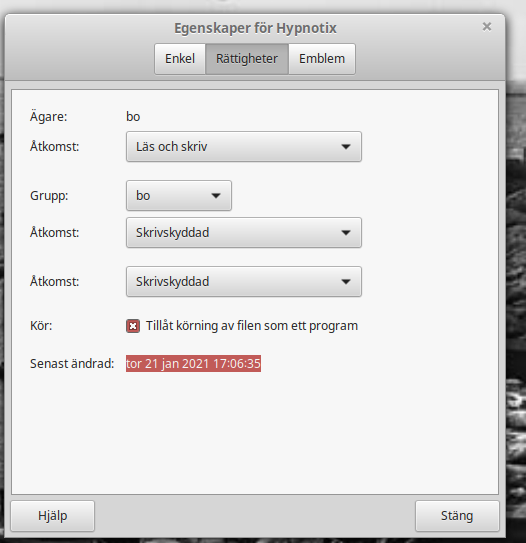Click the Hjälp button

point(53,516)
